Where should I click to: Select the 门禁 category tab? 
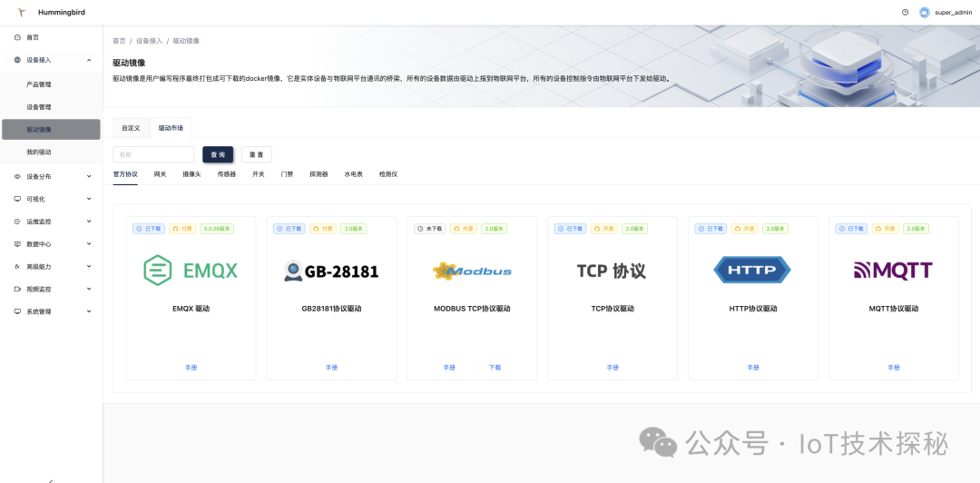[x=288, y=174]
